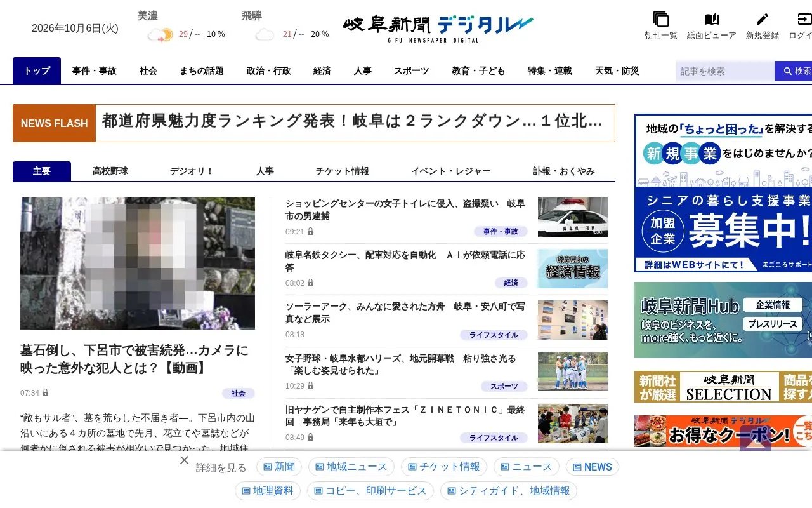
Task: Click the コピー、印刷サービス ad chip
Action: (x=370, y=491)
